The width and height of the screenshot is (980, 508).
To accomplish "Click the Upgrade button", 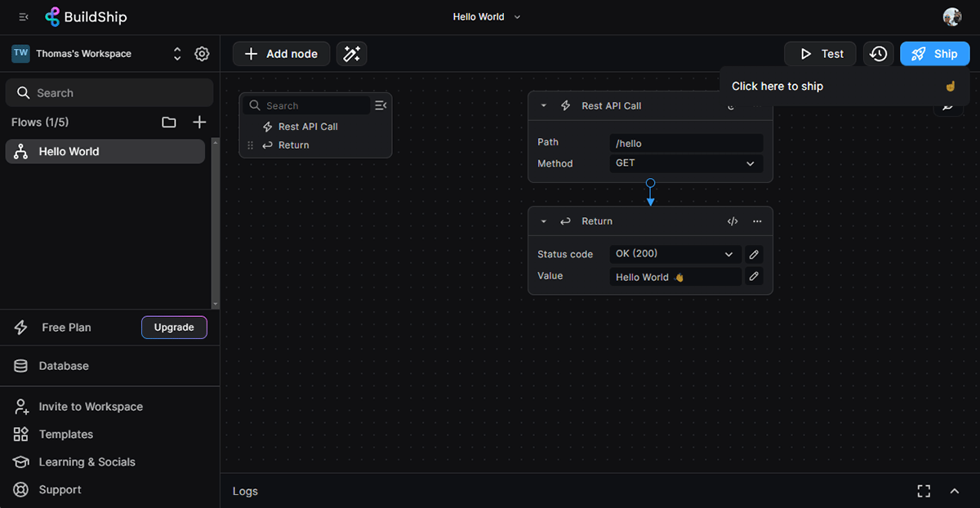I will (x=174, y=328).
